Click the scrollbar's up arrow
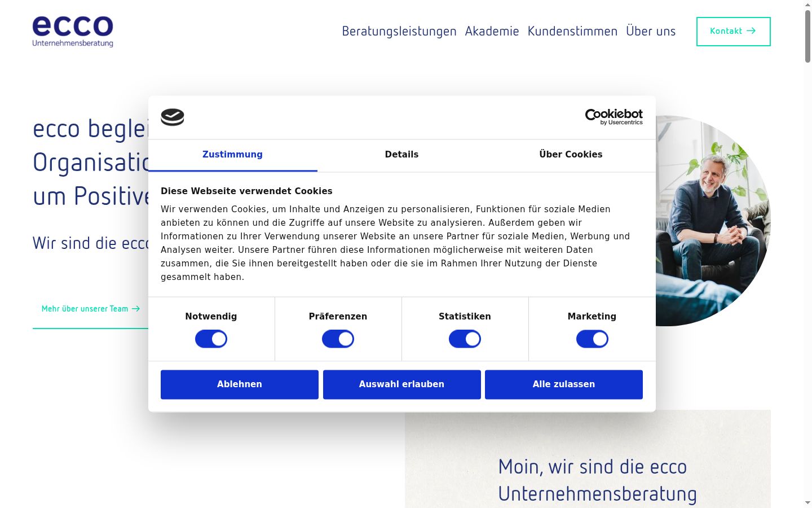 coord(808,5)
